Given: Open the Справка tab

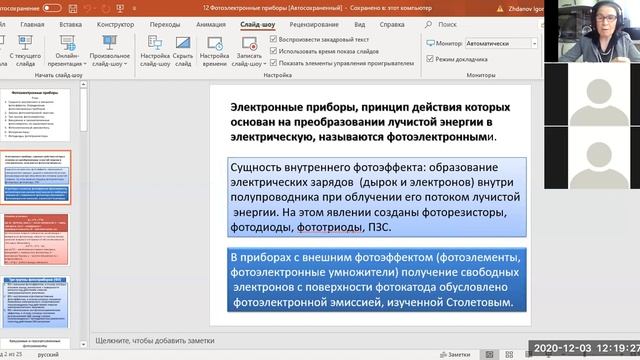Looking at the screenshot, I should point(392,24).
